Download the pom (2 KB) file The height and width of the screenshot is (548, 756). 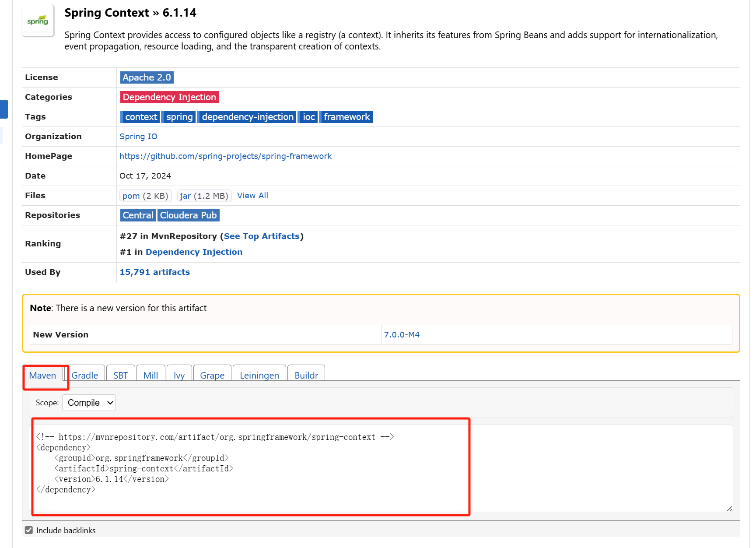tap(145, 196)
